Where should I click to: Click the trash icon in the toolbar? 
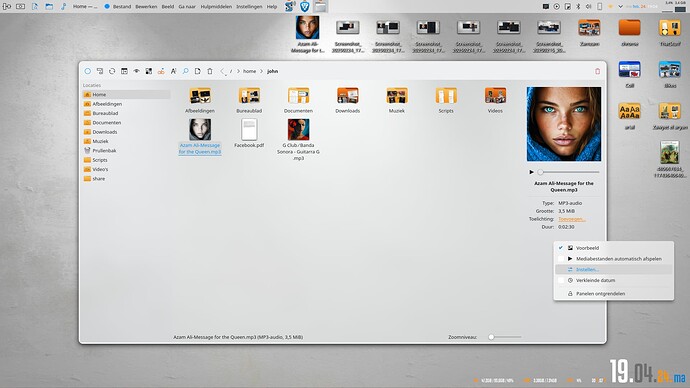210,71
